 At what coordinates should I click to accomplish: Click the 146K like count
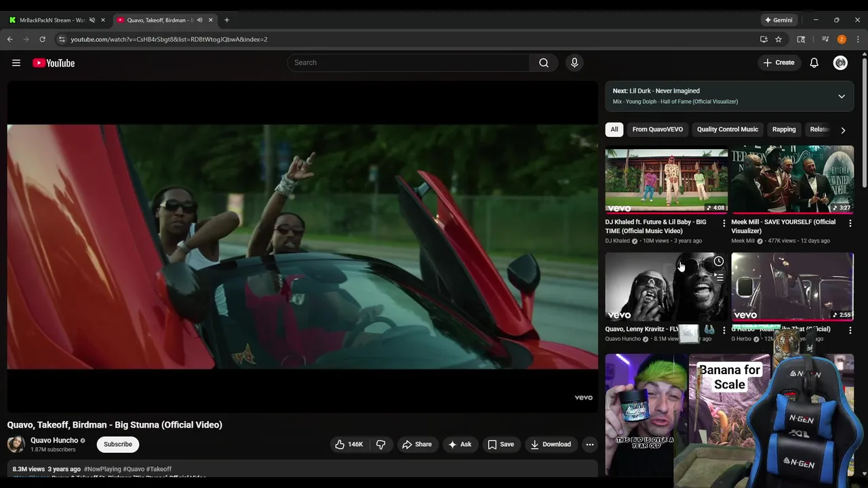click(355, 445)
